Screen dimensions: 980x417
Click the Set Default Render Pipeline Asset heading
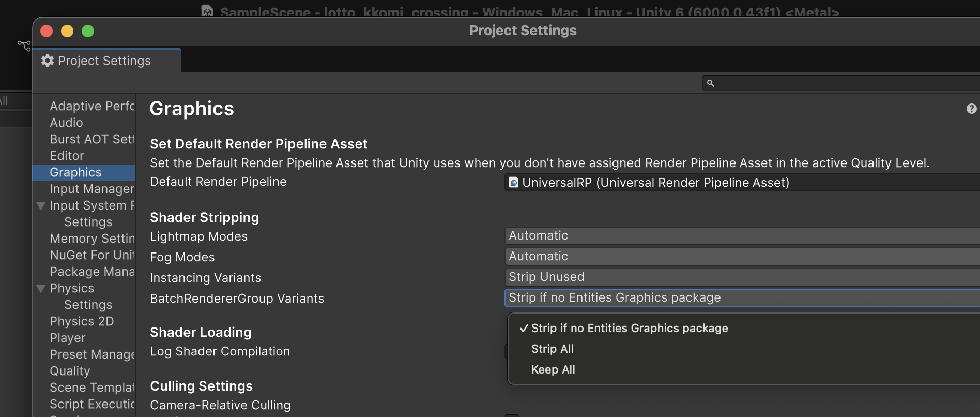coord(258,144)
